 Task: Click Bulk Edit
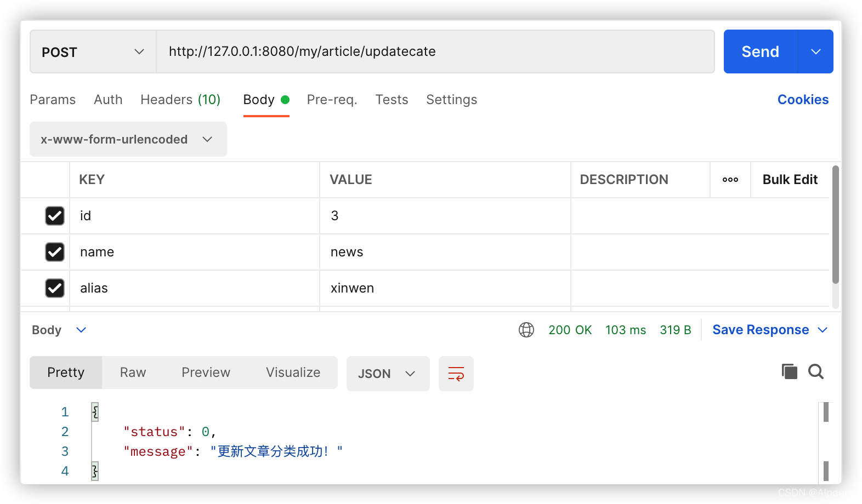pos(790,180)
